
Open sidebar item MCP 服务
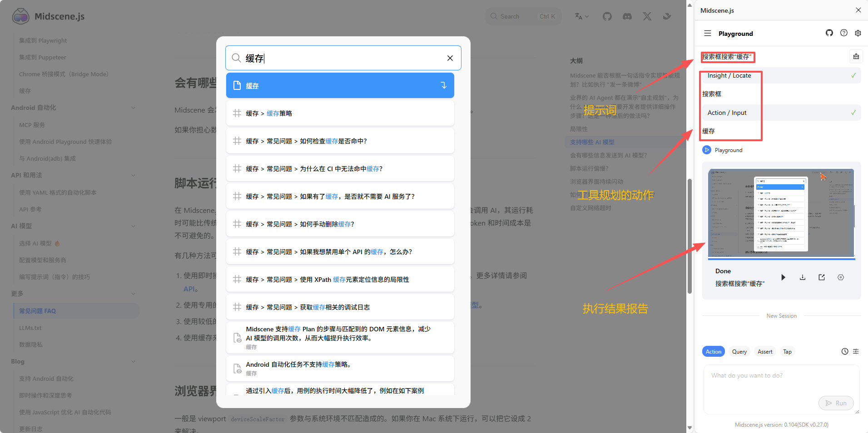point(32,125)
